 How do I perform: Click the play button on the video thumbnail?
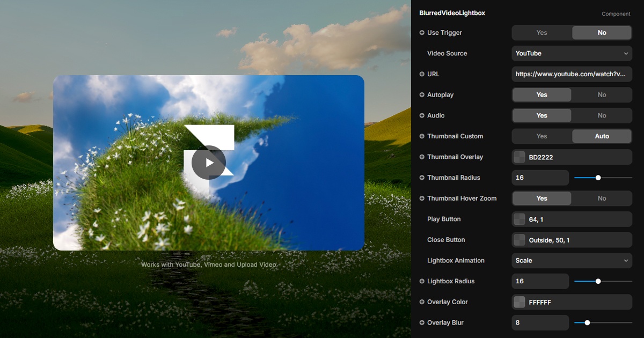pos(209,163)
